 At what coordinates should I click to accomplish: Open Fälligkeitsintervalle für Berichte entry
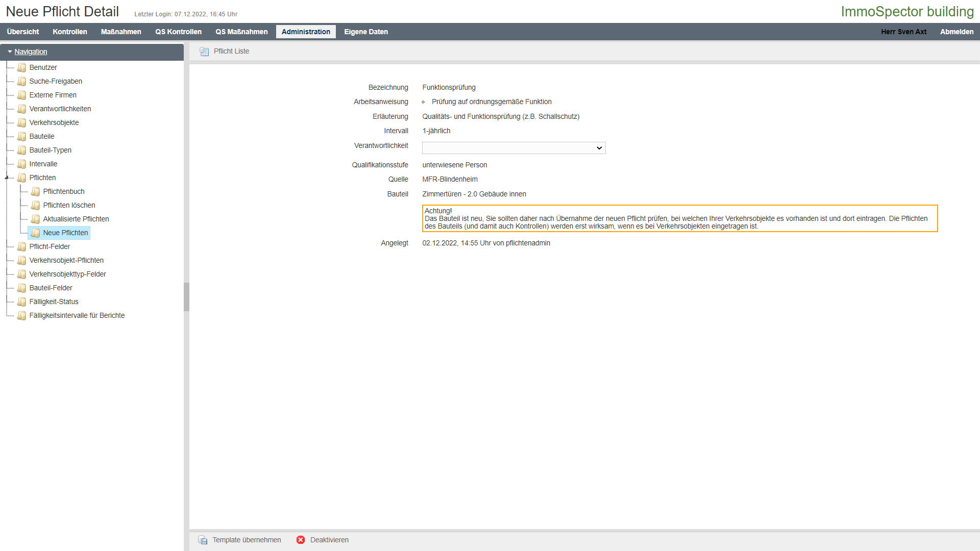click(x=77, y=315)
